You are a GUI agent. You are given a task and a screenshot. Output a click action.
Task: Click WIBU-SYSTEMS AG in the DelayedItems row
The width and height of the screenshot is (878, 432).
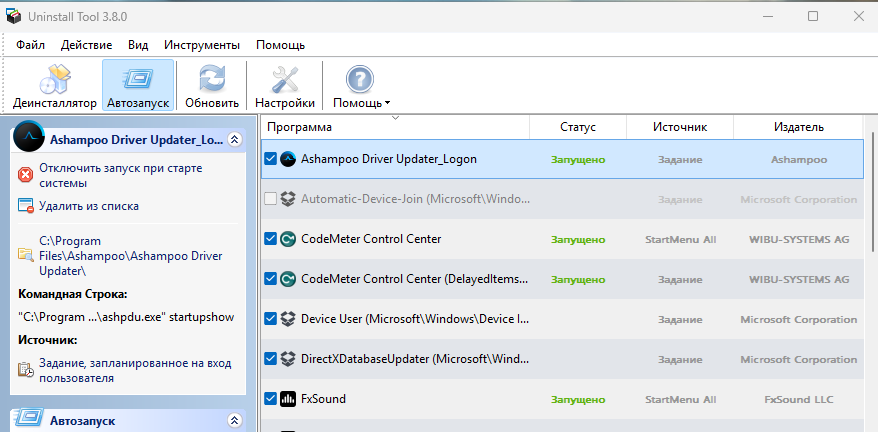(799, 279)
